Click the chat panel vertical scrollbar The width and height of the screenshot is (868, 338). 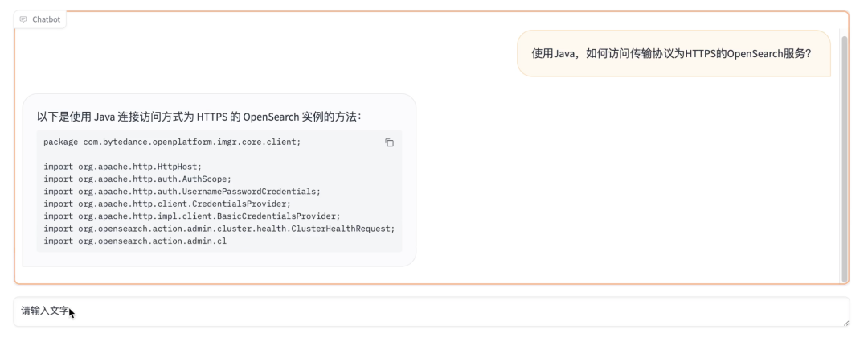tap(844, 157)
